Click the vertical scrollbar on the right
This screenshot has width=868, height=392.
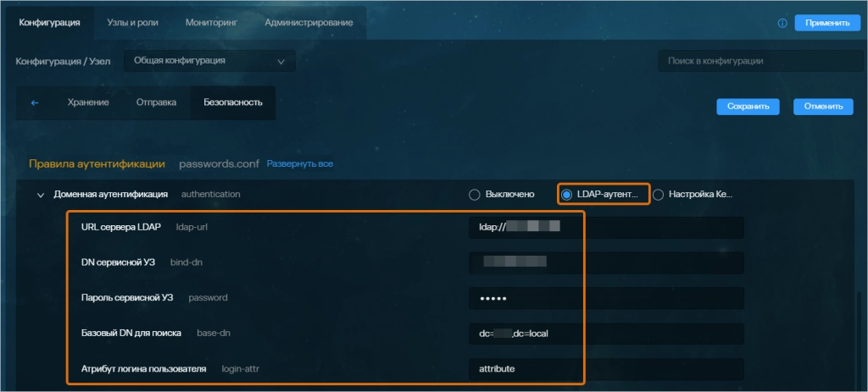pyautogui.click(x=859, y=339)
